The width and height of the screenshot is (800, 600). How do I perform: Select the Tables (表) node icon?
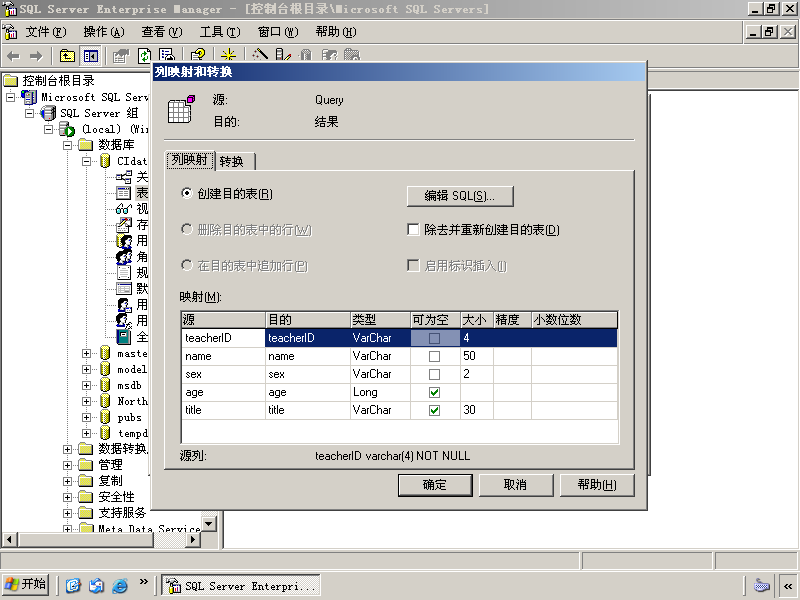(123, 193)
